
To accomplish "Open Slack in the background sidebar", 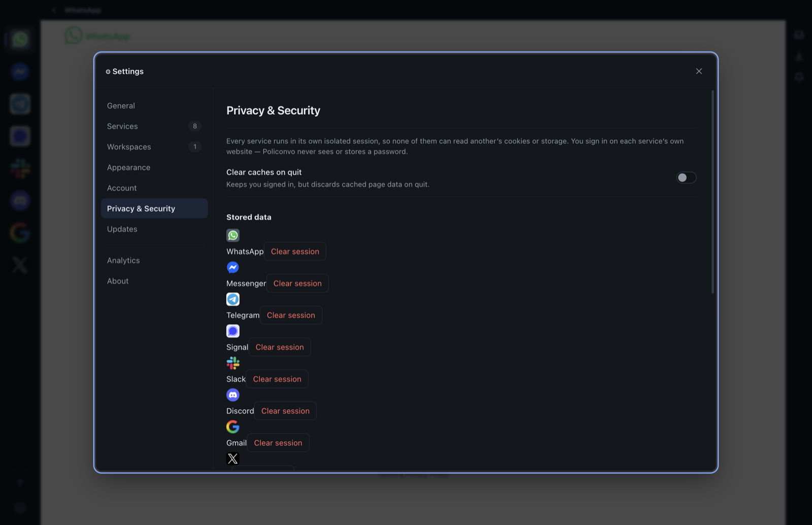I will click(x=20, y=168).
